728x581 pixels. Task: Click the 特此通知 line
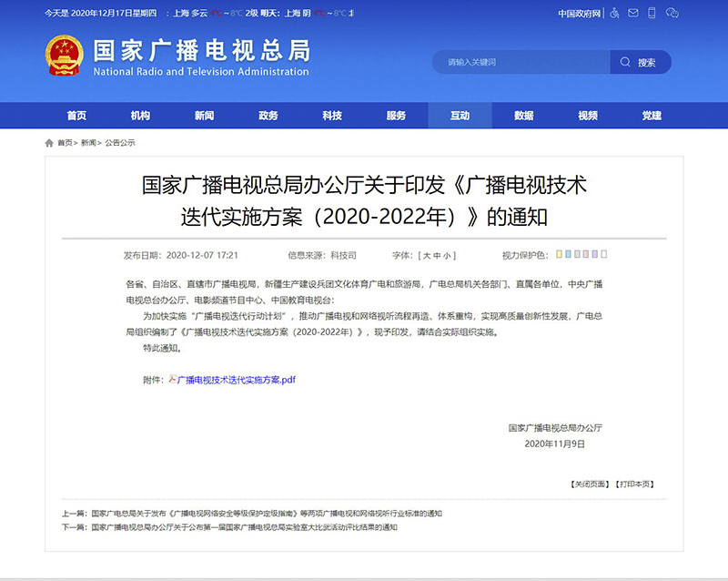[x=162, y=348]
